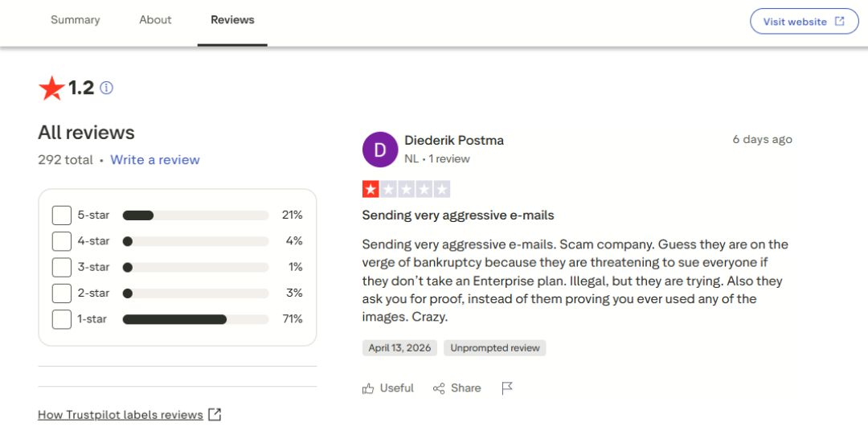
Task: Click the thumbs-up Useful icon
Action: click(368, 388)
